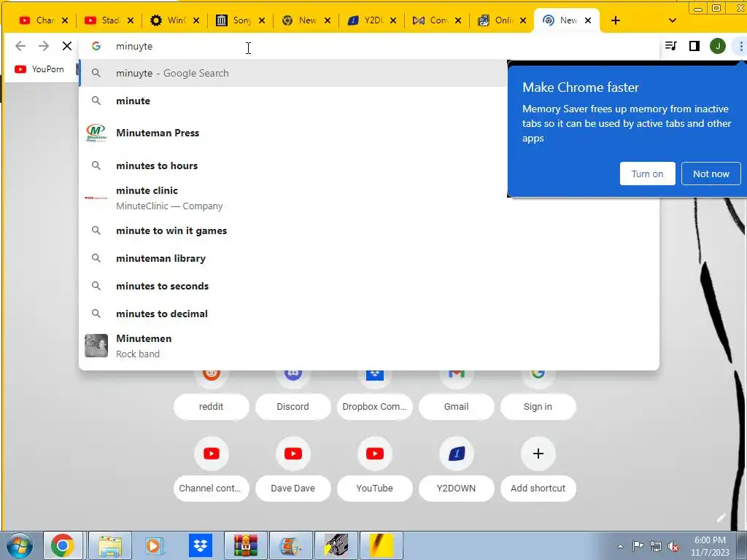The height and width of the screenshot is (560, 747).
Task: Click the Action Center flag tray icon
Action: pos(638,546)
